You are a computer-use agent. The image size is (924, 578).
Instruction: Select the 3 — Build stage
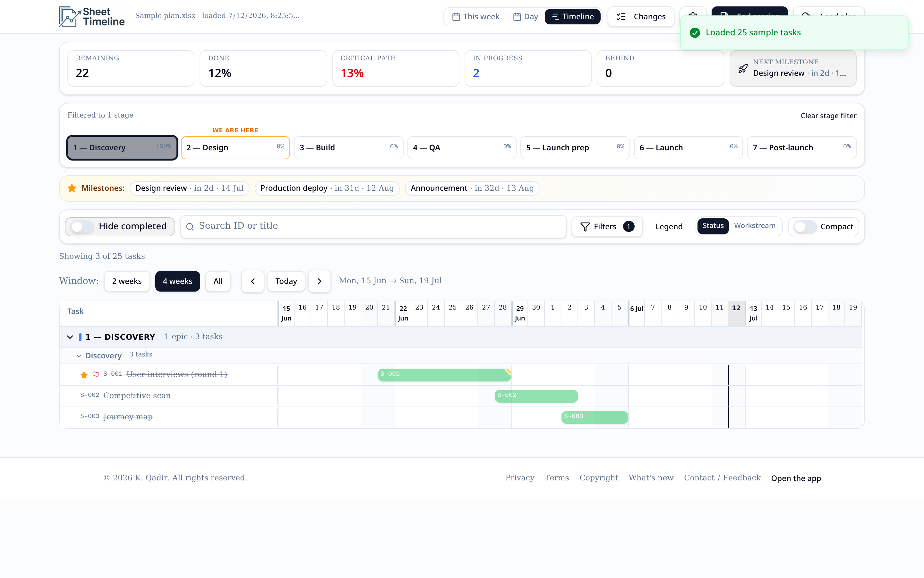click(349, 148)
